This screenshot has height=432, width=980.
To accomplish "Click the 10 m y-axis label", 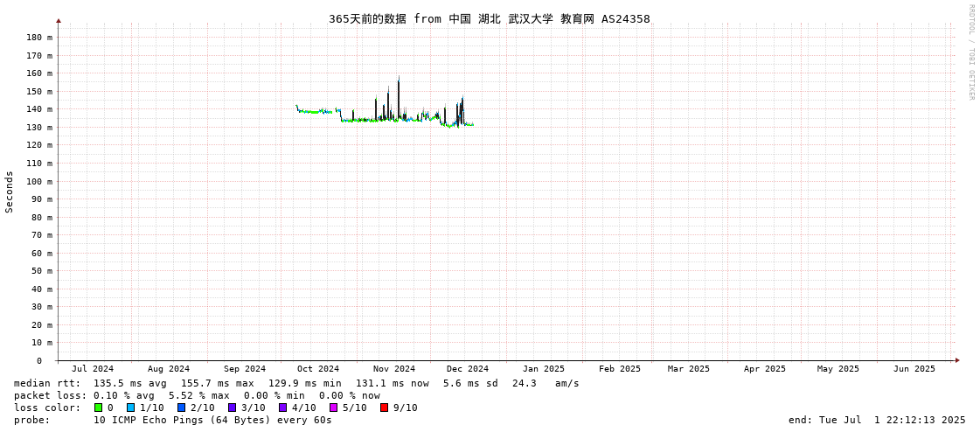I will pos(42,343).
